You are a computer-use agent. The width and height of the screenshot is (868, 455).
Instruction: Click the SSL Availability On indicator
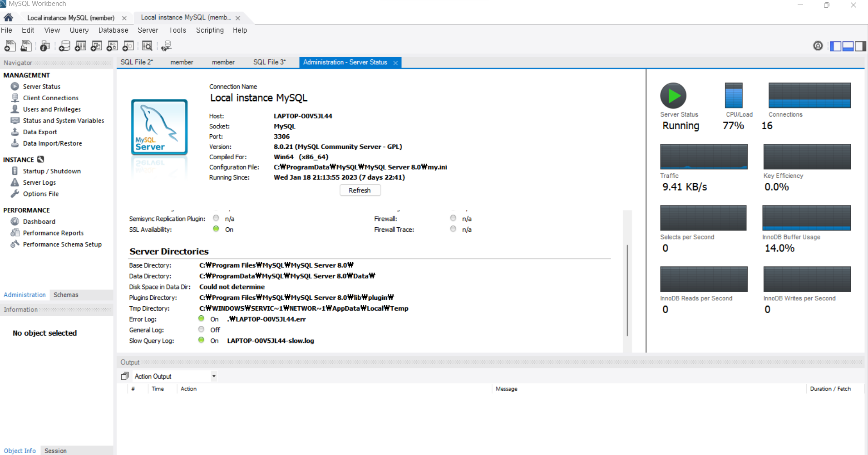point(216,229)
